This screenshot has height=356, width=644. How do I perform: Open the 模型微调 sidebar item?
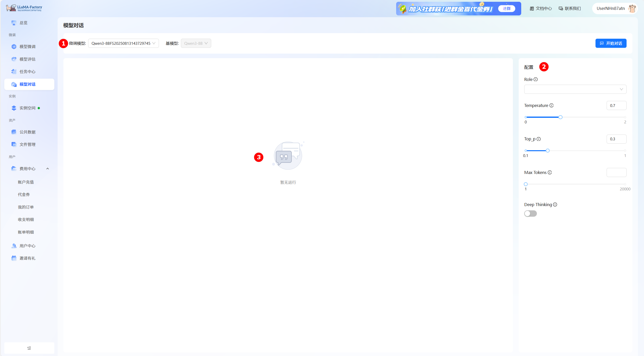click(28, 47)
